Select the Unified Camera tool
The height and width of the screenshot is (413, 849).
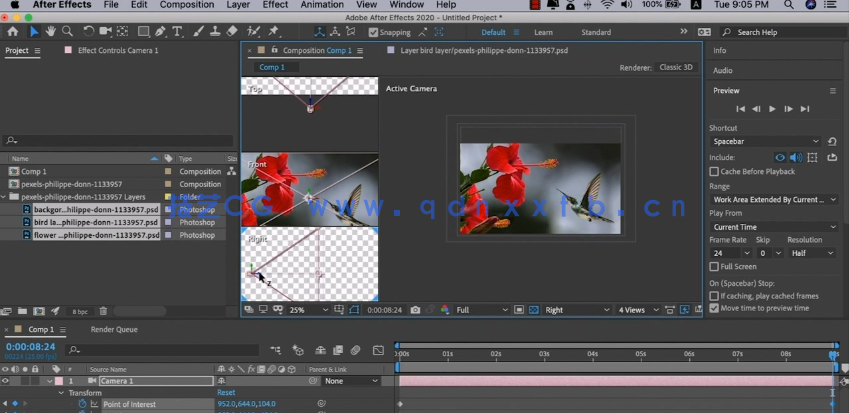pos(105,31)
